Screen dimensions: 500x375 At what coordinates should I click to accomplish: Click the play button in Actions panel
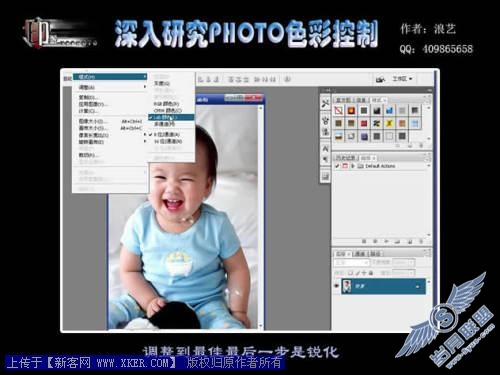tap(387, 241)
